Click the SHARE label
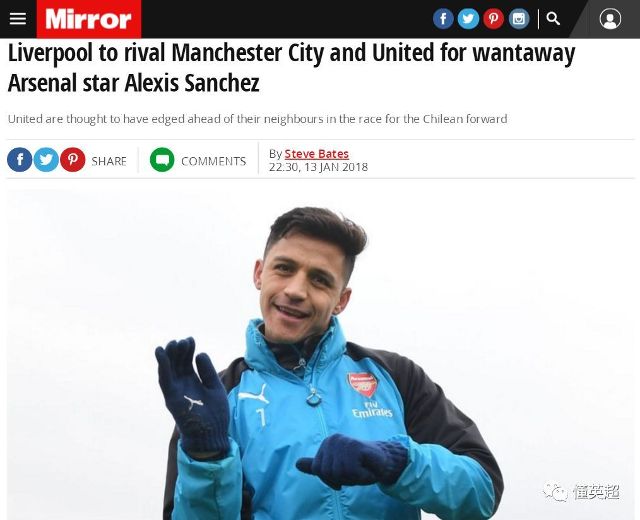 pos(109,161)
